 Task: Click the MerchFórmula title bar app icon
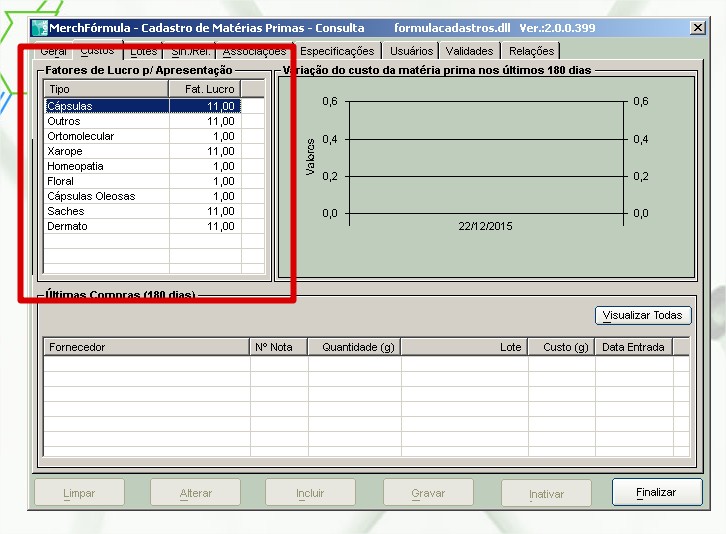(40, 28)
